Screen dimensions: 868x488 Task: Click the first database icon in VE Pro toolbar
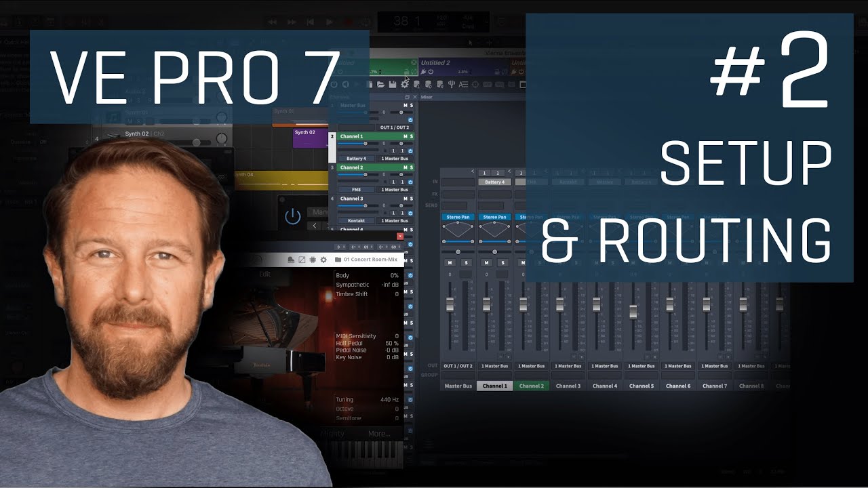tap(416, 84)
